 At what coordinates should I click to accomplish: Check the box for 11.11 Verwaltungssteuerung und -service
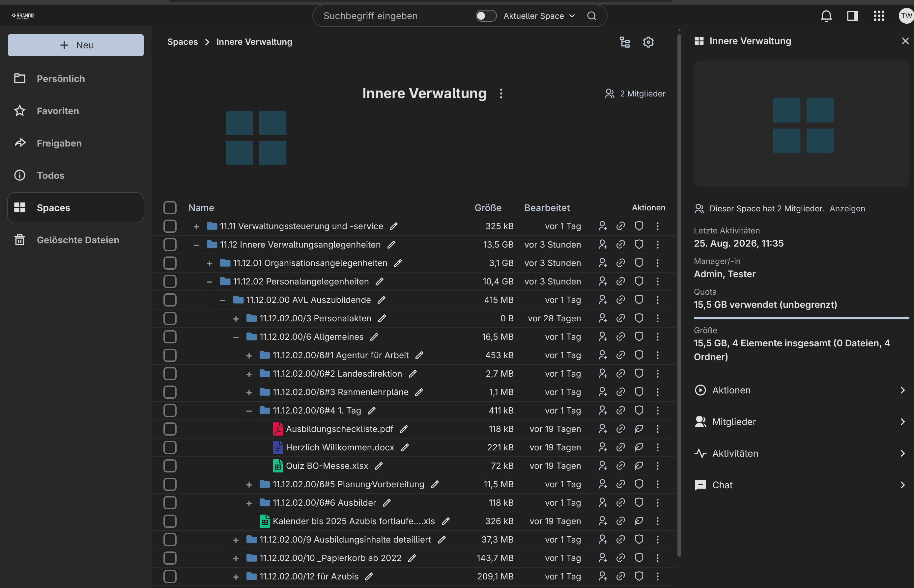click(170, 226)
